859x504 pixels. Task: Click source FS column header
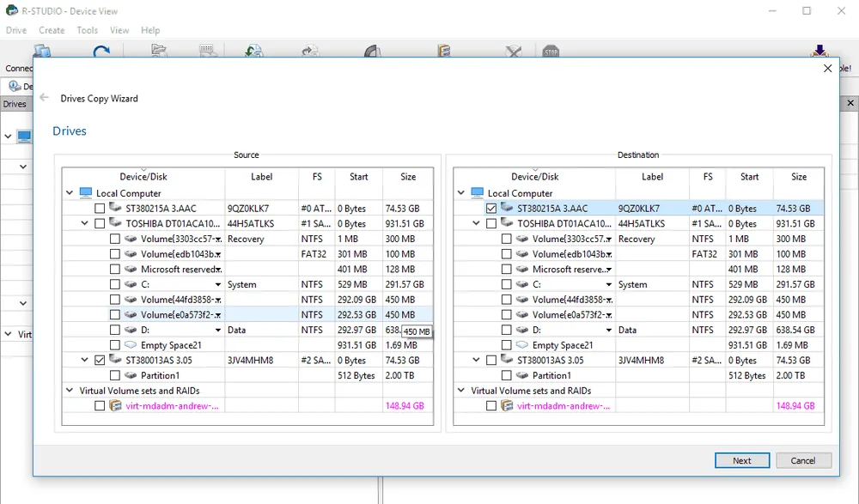[317, 176]
